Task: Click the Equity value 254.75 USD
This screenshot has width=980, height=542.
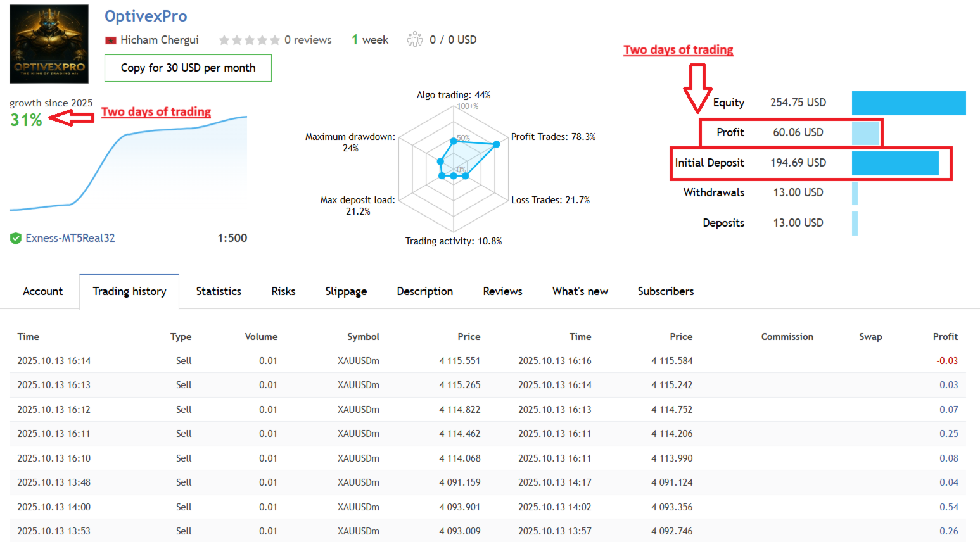Action: pyautogui.click(x=798, y=103)
